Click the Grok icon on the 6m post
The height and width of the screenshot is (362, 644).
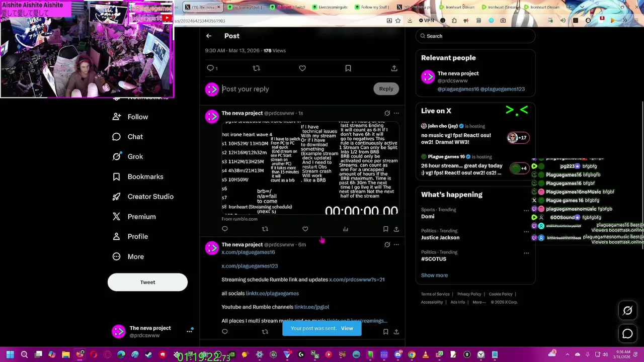tap(387, 245)
